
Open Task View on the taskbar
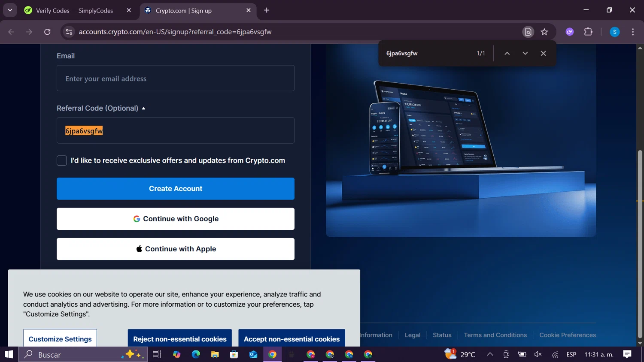pos(157,354)
